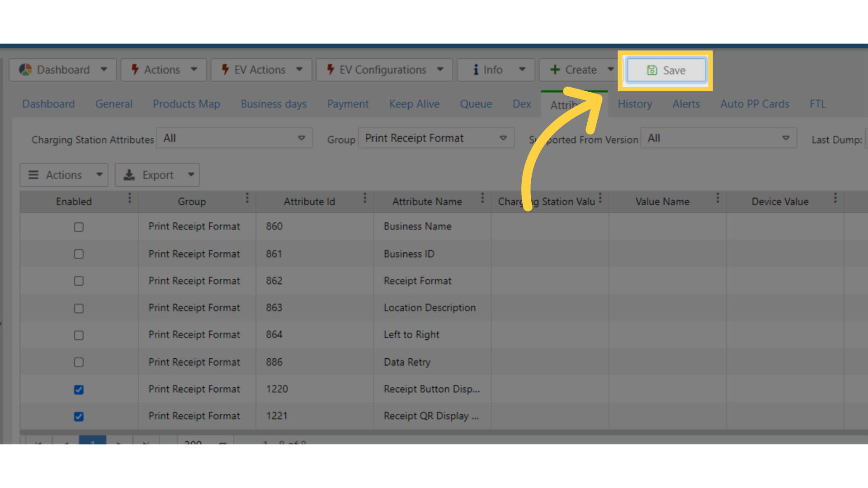Uncheck the Receipt Button Display row checkbox

click(79, 389)
